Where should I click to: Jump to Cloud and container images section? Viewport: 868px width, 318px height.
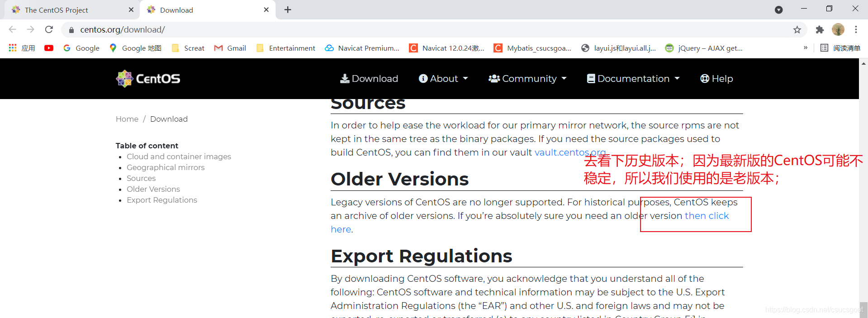click(x=179, y=157)
